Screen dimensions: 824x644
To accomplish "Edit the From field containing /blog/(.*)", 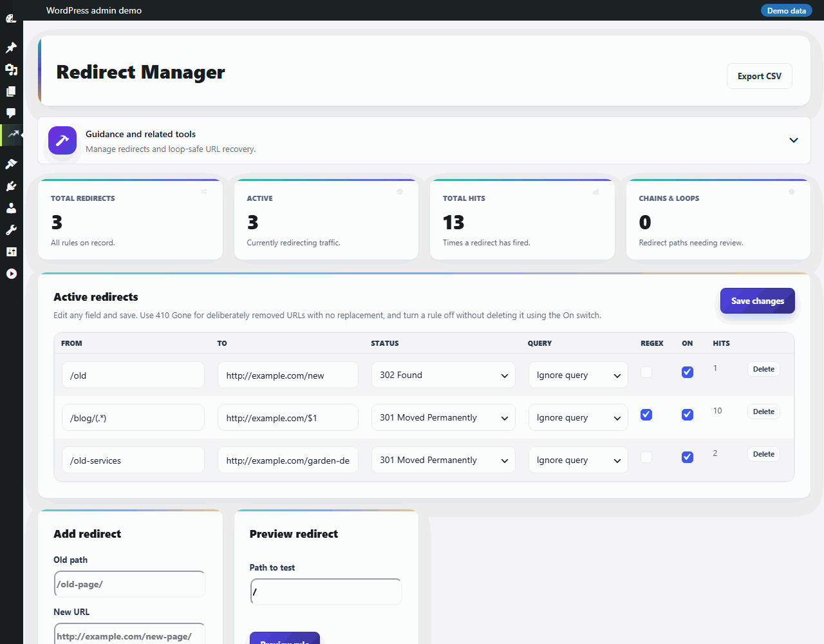I will (x=133, y=417).
